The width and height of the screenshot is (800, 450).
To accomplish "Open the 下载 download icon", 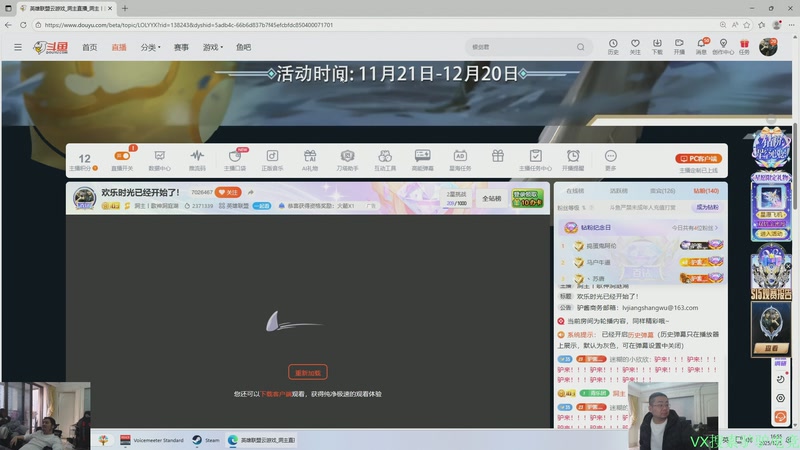I will [657, 46].
